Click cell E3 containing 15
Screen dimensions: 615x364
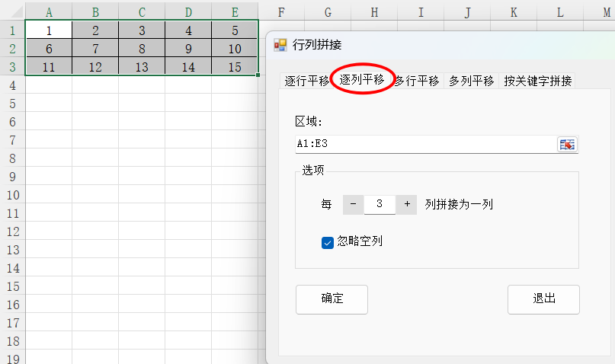tap(235, 66)
